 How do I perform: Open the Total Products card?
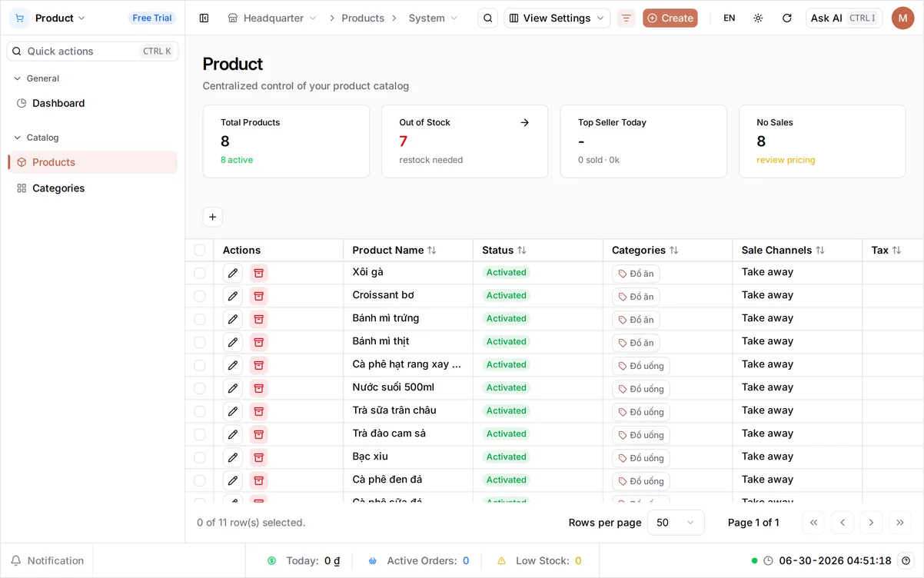[286, 141]
